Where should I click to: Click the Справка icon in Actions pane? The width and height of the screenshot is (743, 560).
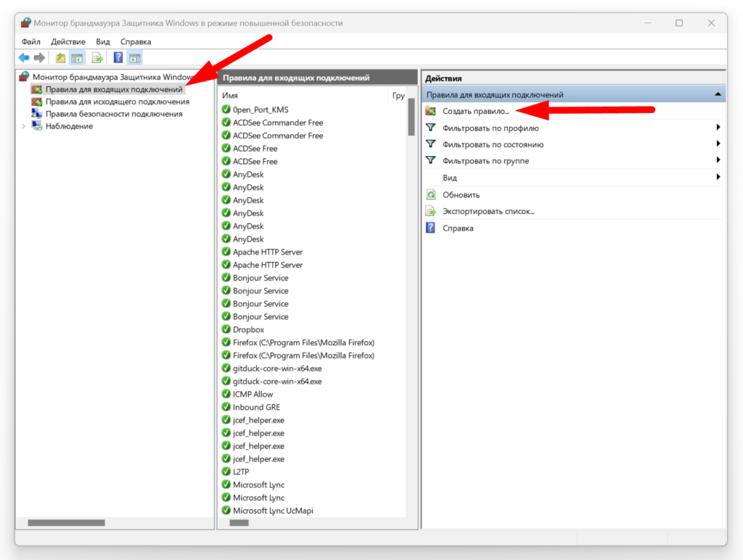[x=430, y=228]
